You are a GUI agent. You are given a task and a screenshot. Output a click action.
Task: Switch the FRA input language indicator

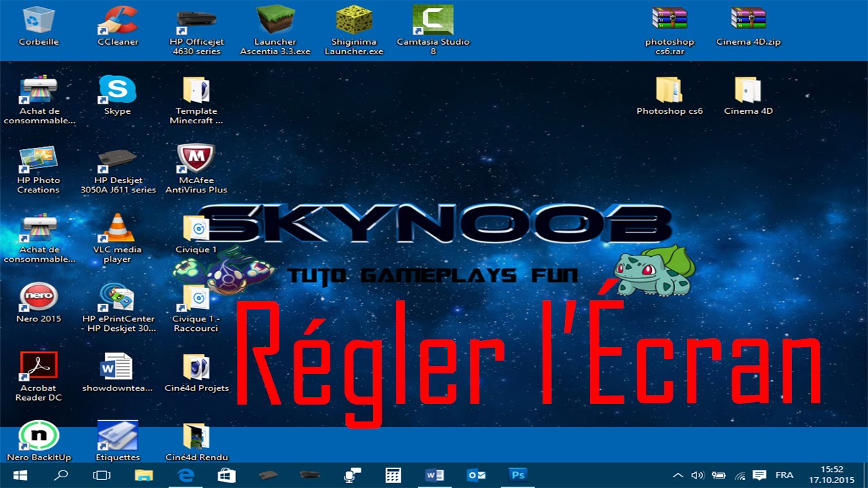tap(784, 475)
